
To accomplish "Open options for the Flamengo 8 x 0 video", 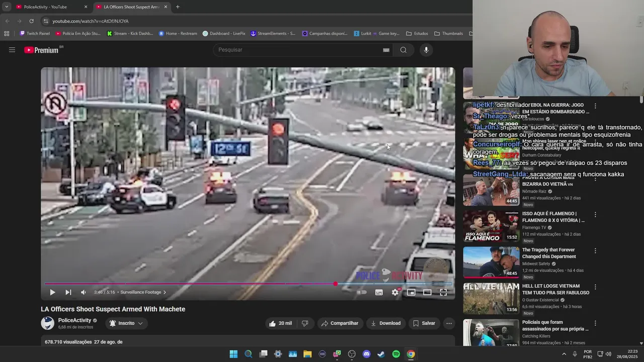I will pos(595,215).
